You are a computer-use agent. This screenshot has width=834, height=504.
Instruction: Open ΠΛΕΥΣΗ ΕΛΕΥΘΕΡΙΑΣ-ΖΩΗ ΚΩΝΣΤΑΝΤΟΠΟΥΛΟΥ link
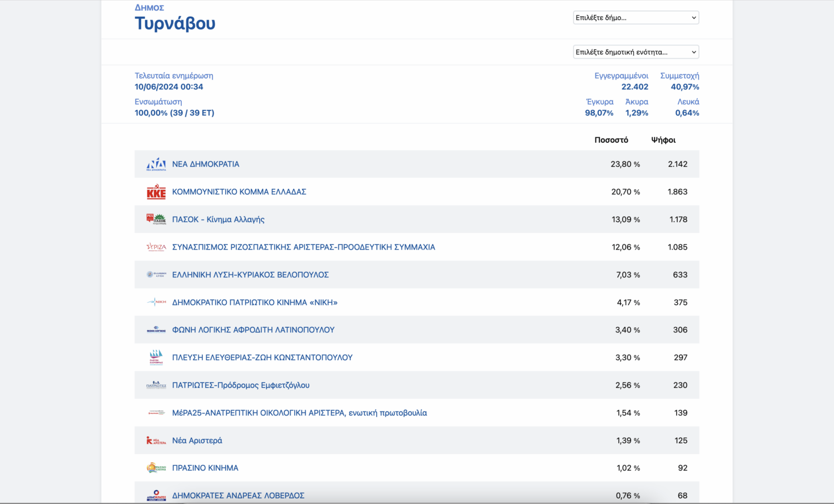[x=262, y=357]
